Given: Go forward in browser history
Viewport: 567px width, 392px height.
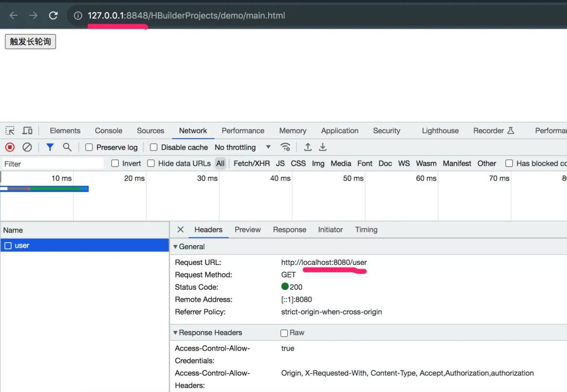Looking at the screenshot, I should click(x=33, y=16).
